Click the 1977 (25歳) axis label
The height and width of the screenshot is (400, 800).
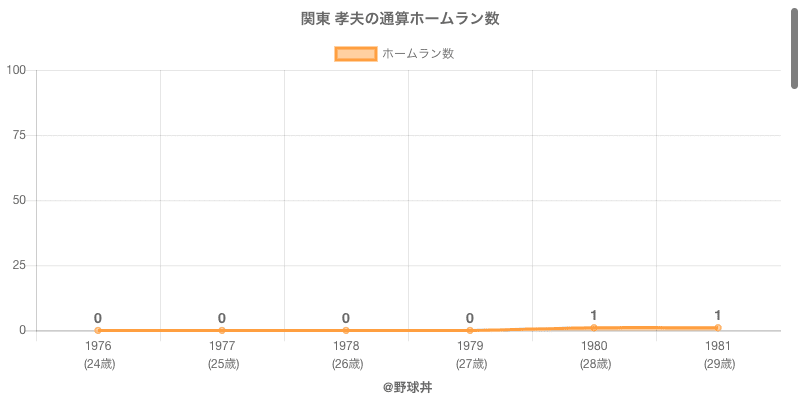click(222, 354)
